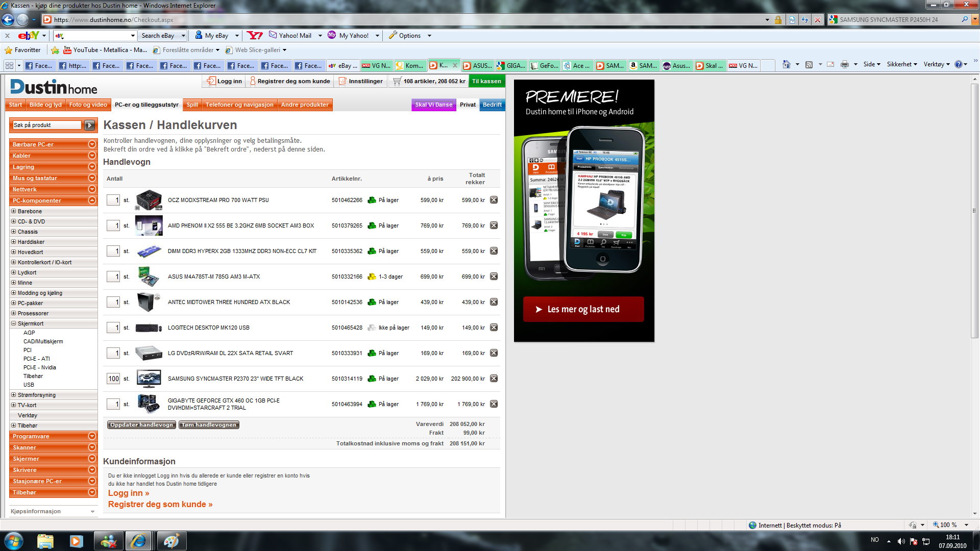Click the Favorites star icon

(9, 50)
